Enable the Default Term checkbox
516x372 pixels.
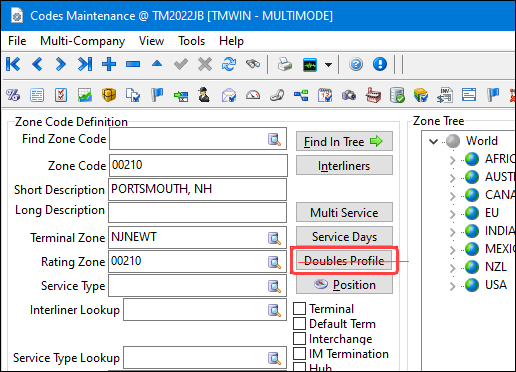299,323
